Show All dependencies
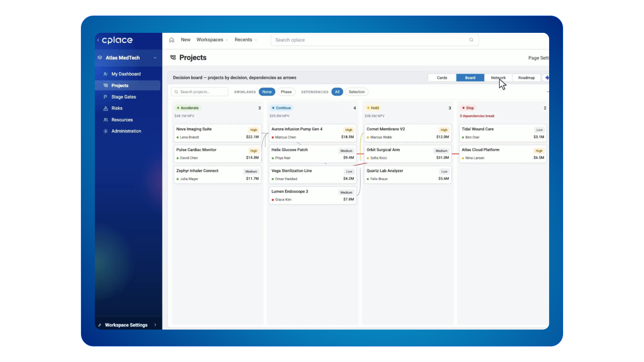Screen dimensions: 644x362 click(x=337, y=92)
